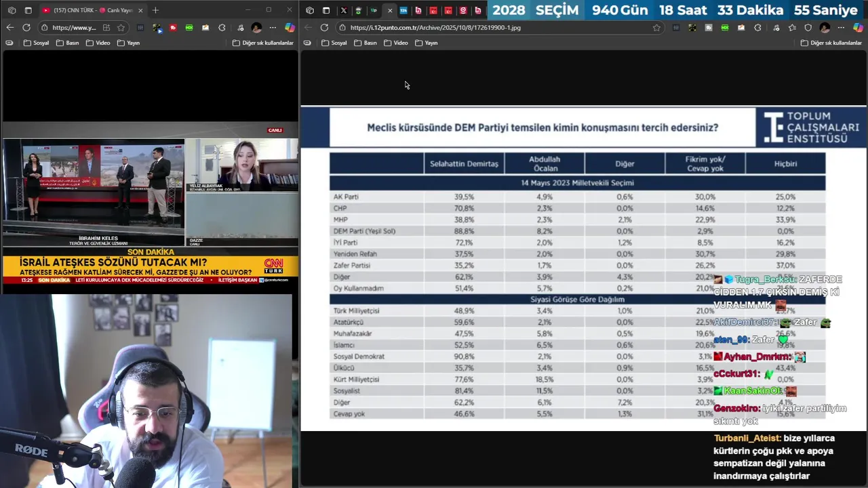Click the site info lock icon for 12punto

[x=342, y=28]
